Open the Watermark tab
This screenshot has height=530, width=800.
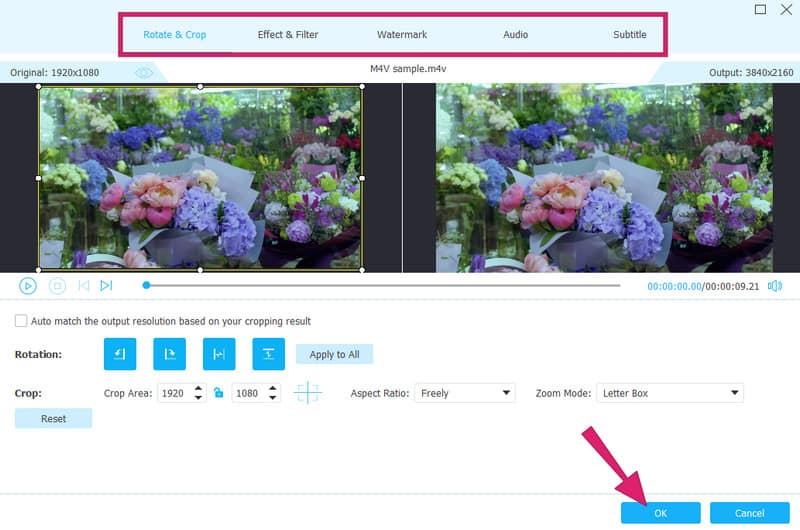click(x=402, y=35)
